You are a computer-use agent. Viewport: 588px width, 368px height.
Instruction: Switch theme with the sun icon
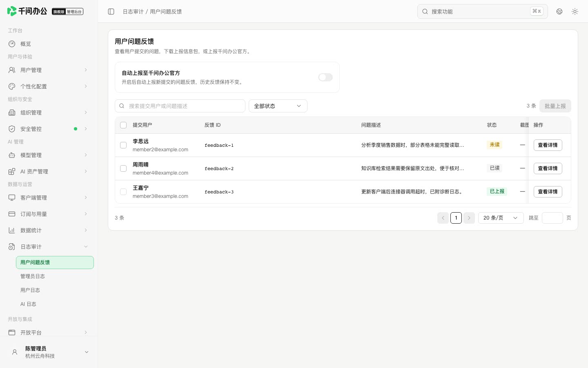pos(575,11)
